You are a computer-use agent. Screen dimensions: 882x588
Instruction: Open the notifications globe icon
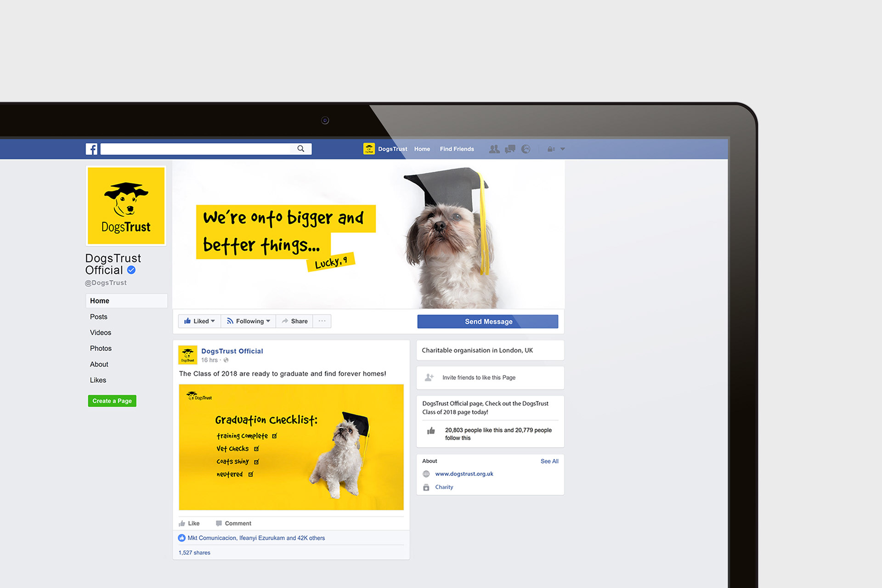coord(526,149)
